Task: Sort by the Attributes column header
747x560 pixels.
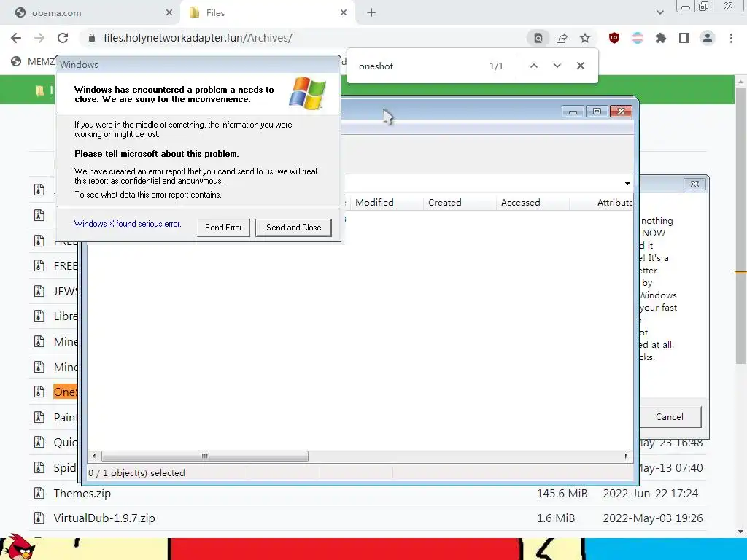Action: pos(601,203)
